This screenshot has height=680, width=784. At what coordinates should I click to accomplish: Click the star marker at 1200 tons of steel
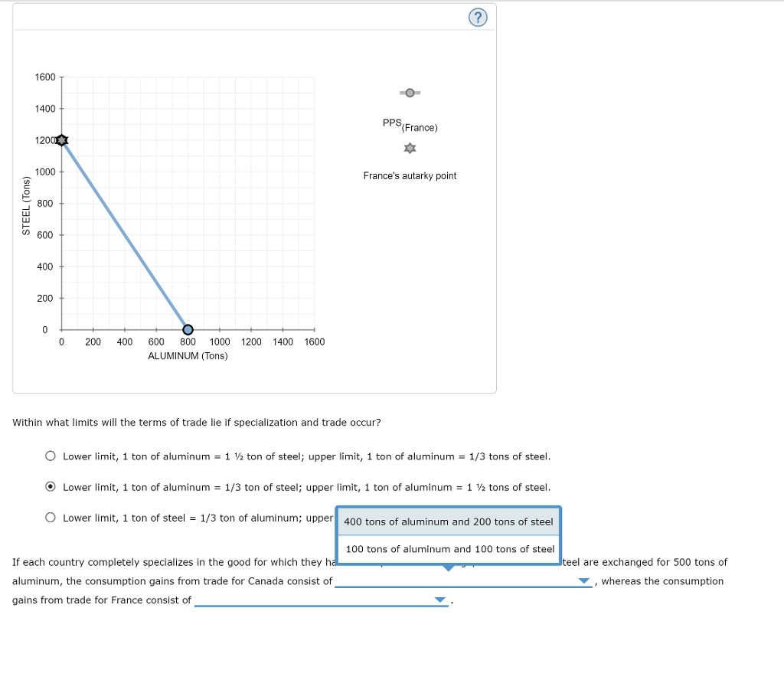point(61,139)
